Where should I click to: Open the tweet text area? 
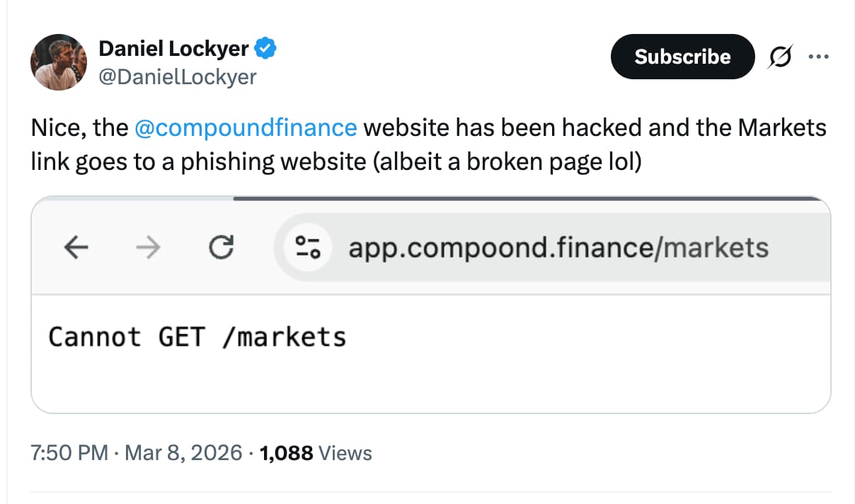coord(428,144)
